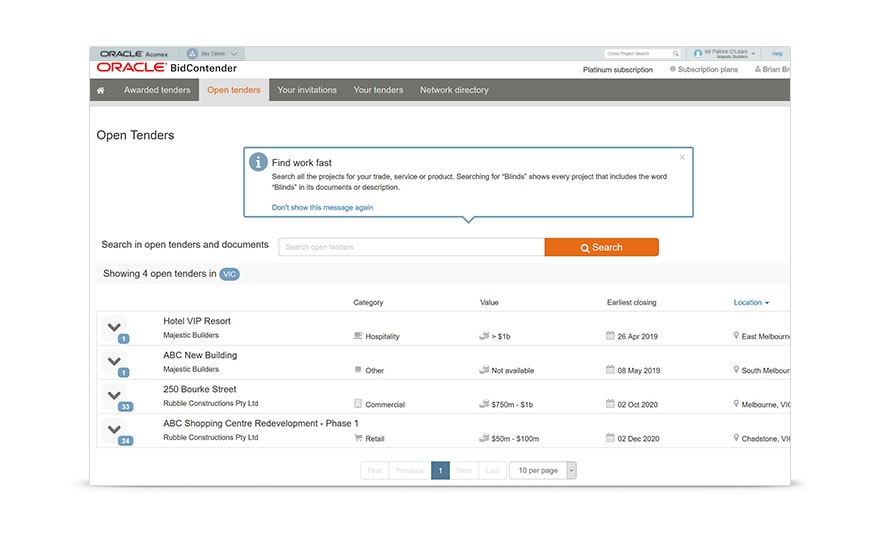Image resolution: width=880 pixels, height=533 pixels.
Task: Click the Oracle BidContender logo
Action: 167,68
